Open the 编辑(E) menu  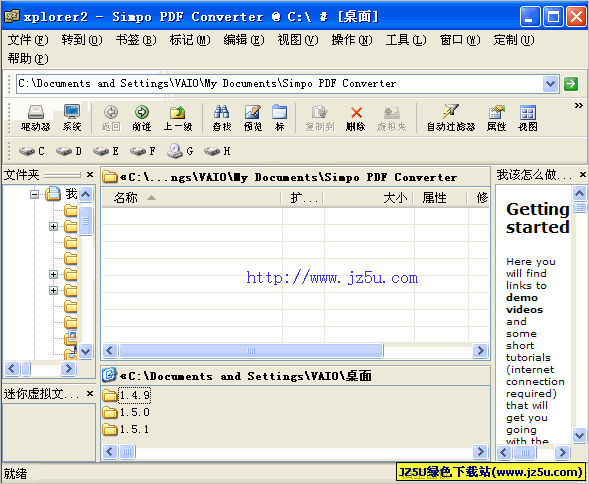pos(244,40)
